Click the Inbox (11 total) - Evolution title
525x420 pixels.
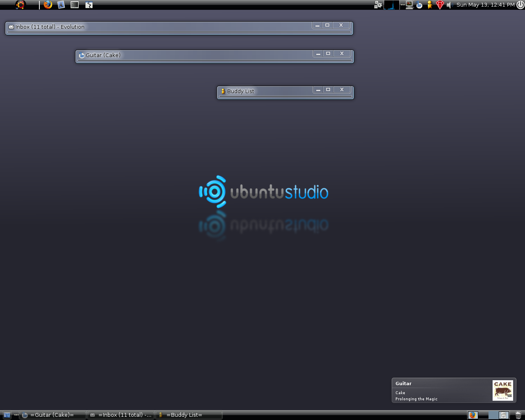(50, 27)
